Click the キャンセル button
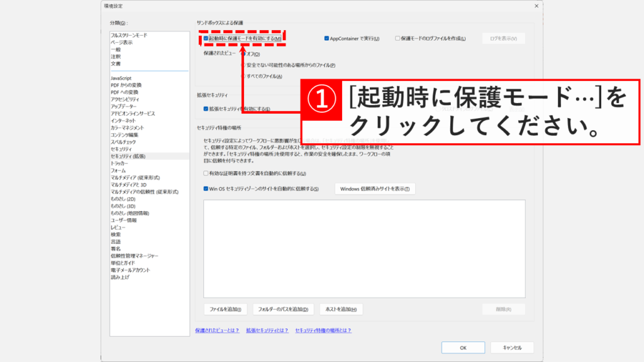 (512, 348)
